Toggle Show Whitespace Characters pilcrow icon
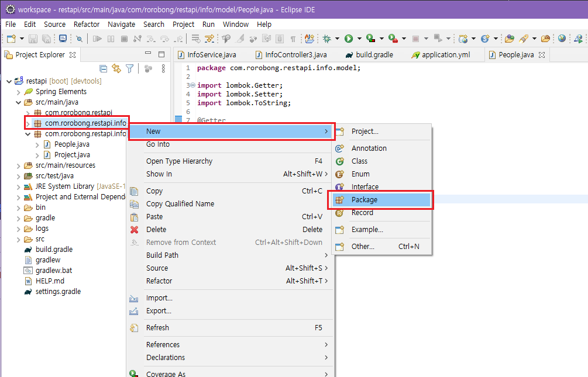The width and height of the screenshot is (588, 377). tap(293, 39)
